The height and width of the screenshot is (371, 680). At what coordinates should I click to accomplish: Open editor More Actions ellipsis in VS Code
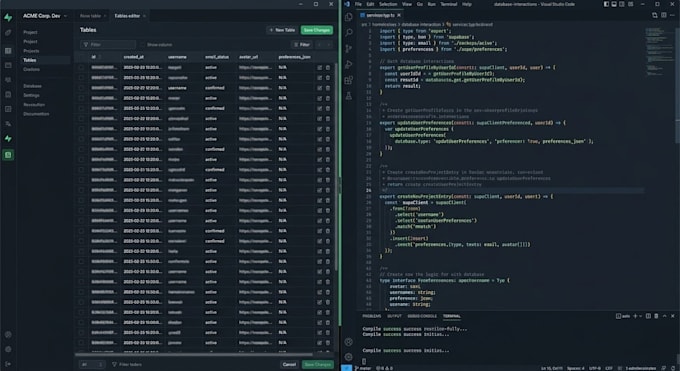(672, 15)
